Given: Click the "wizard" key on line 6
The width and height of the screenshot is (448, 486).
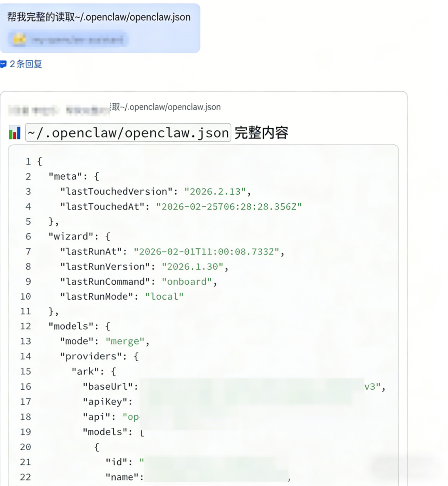Looking at the screenshot, I should (71, 237).
